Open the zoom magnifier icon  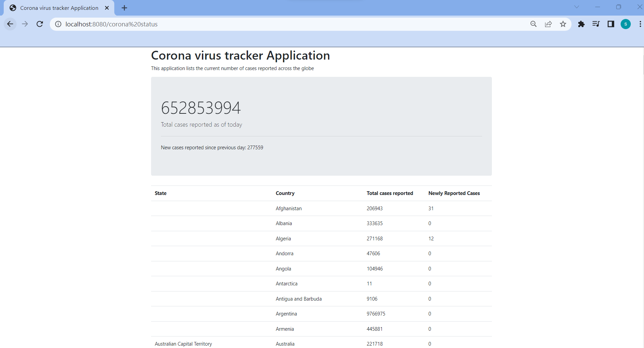[533, 24]
